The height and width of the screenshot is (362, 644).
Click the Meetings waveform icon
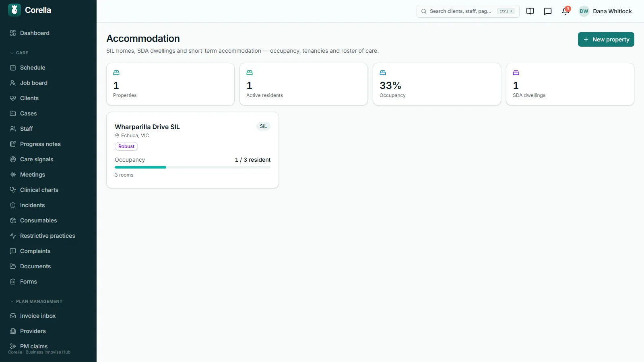(13, 175)
